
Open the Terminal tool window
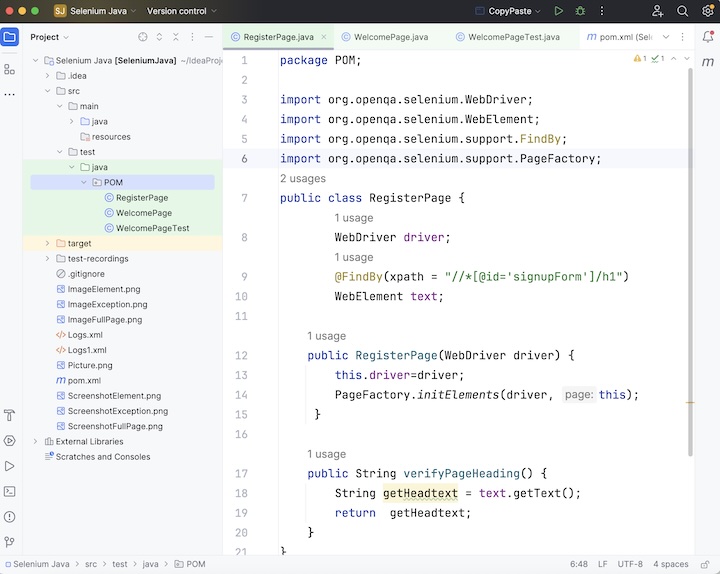tap(10, 491)
